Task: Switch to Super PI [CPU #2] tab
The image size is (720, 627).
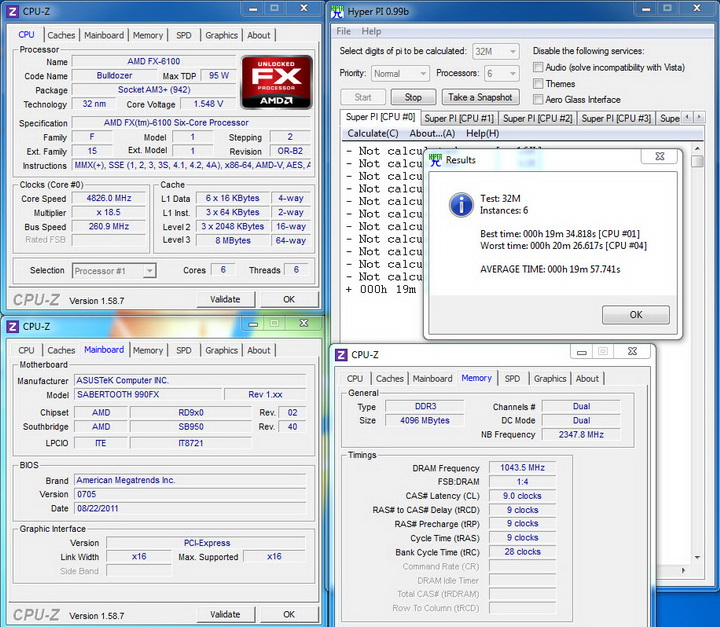Action: (537, 118)
